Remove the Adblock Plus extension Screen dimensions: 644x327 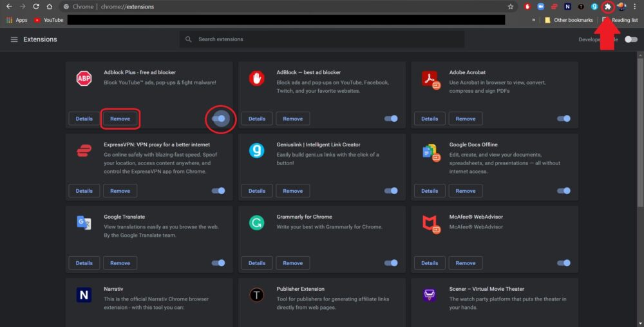click(120, 119)
